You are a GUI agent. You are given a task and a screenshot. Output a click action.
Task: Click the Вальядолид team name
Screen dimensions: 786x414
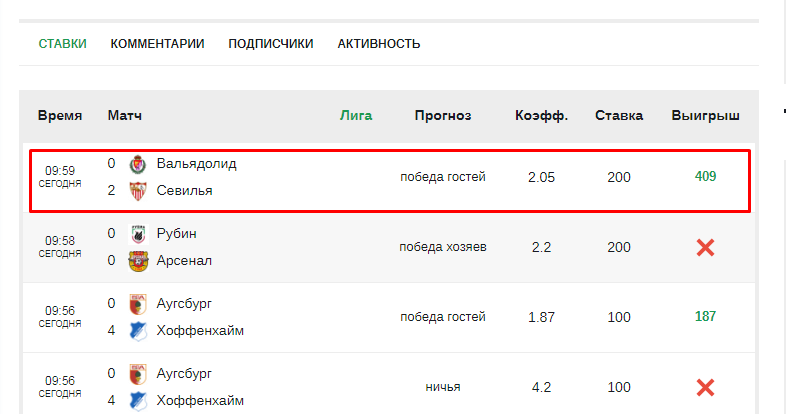click(196, 164)
